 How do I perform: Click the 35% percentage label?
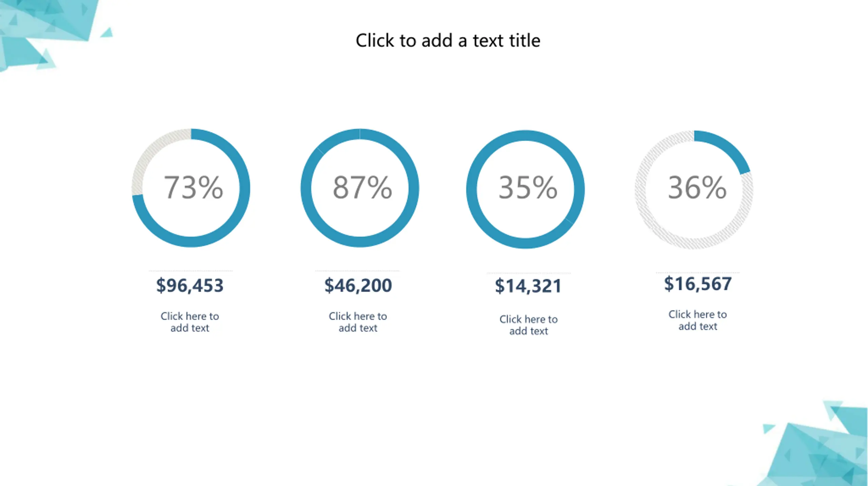[x=528, y=187]
